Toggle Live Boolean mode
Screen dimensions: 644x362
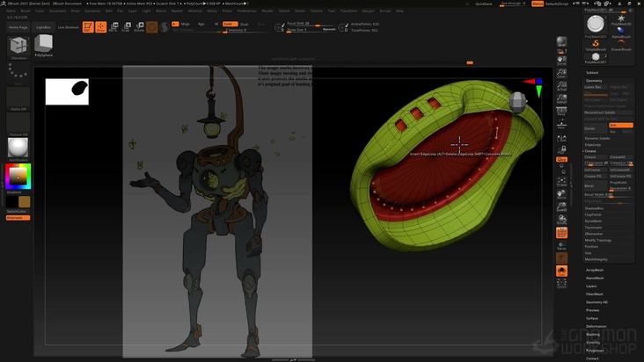coord(68,27)
